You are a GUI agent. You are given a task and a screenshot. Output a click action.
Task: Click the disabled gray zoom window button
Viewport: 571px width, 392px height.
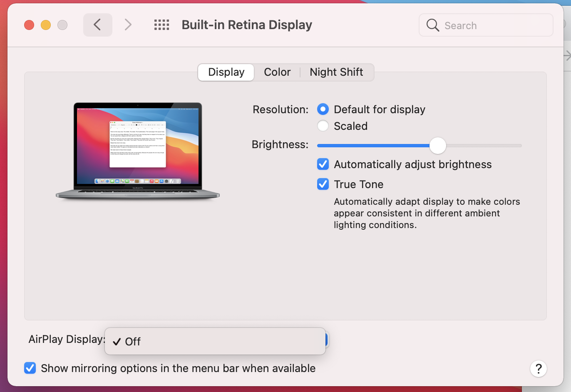[62, 25]
